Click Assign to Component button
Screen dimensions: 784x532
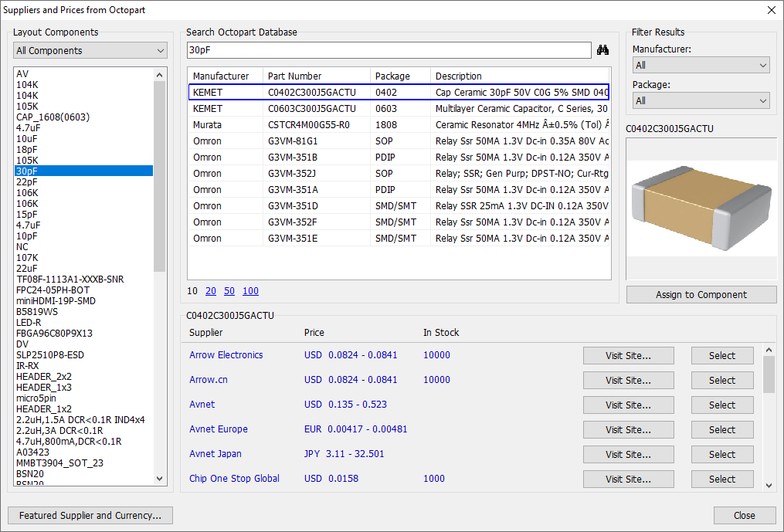coord(701,294)
